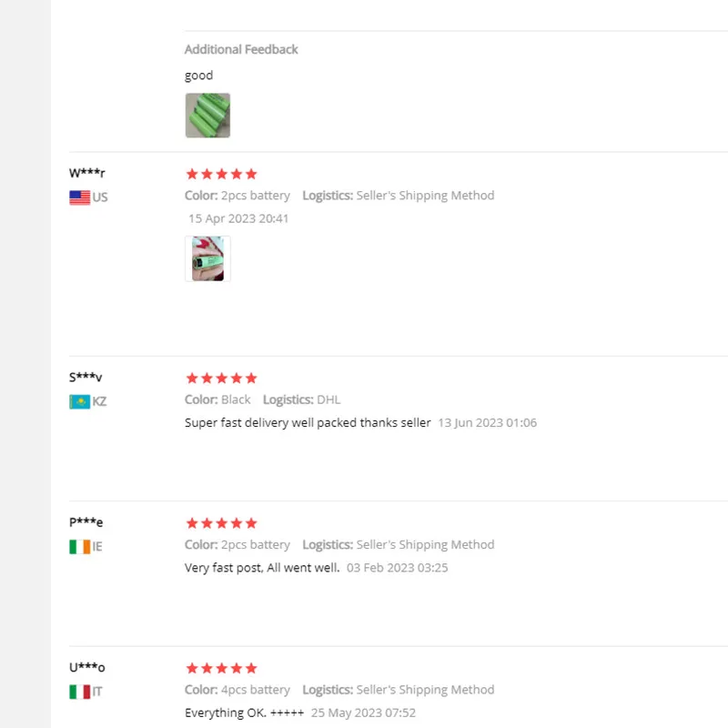The height and width of the screenshot is (728, 728).
Task: Click the 'Very fast post, All went well' review
Action: (x=262, y=568)
